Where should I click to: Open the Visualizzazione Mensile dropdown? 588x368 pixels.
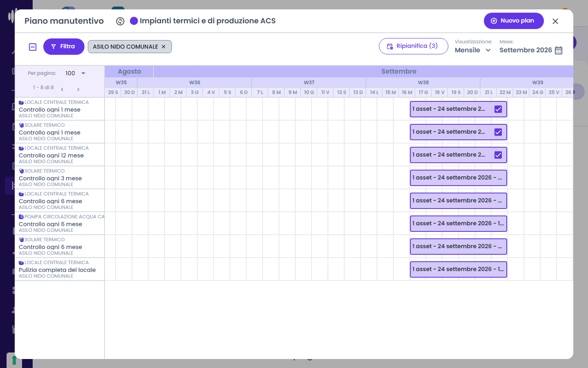click(x=473, y=50)
